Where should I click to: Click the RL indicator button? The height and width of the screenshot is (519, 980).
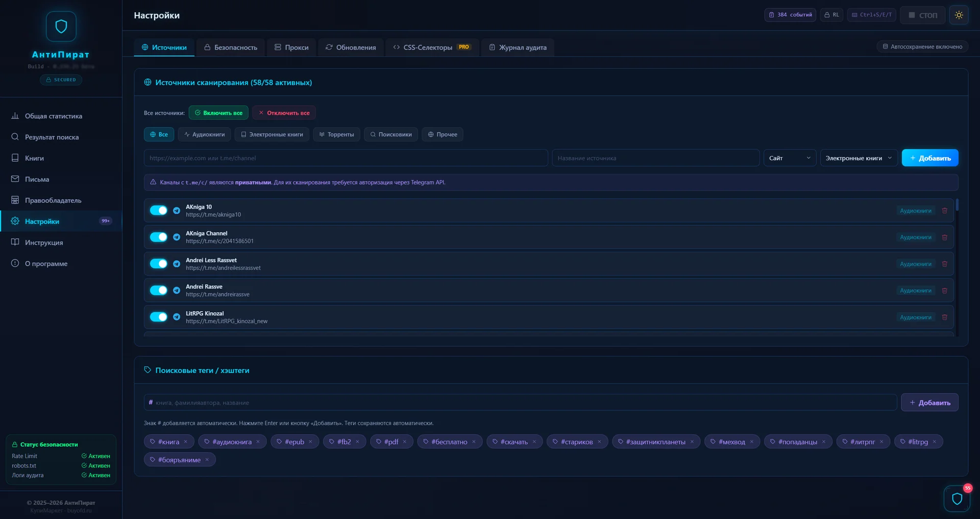tap(831, 15)
